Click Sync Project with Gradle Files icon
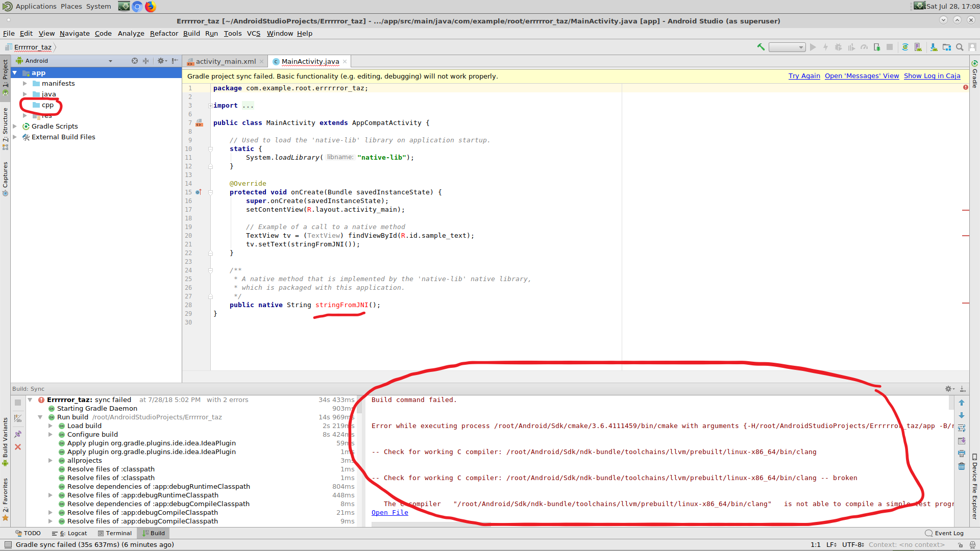The image size is (980, 551). tap(905, 47)
